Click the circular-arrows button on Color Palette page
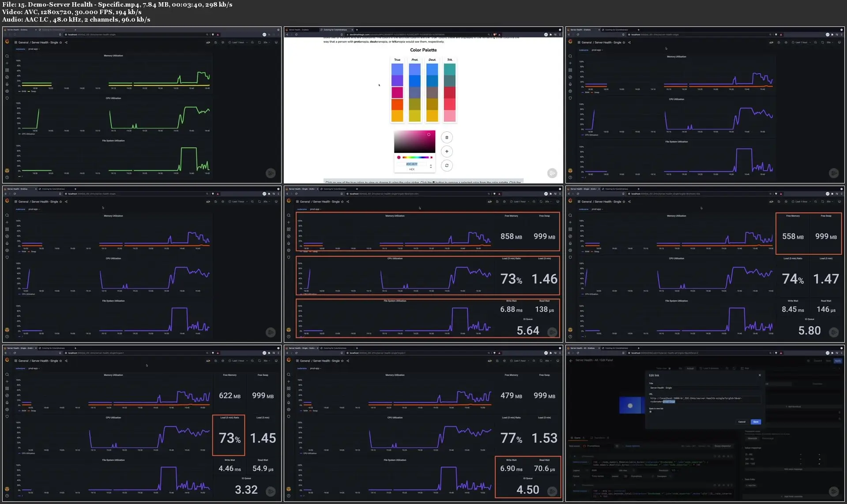The image size is (847, 504). coord(447,165)
